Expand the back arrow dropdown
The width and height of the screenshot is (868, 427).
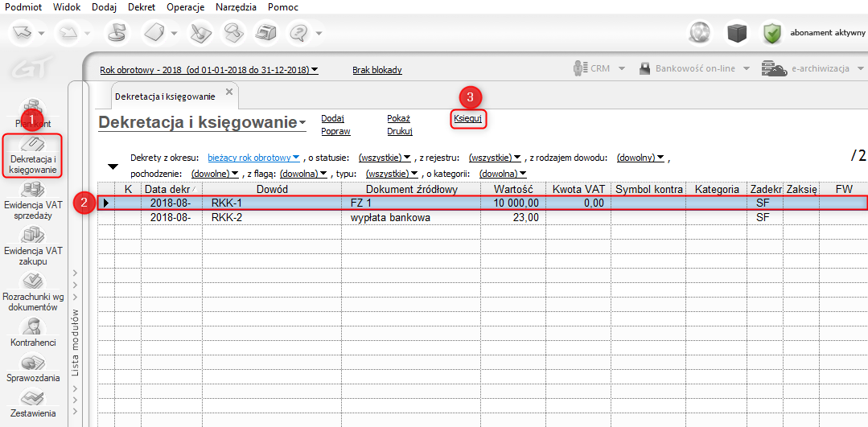(x=42, y=34)
